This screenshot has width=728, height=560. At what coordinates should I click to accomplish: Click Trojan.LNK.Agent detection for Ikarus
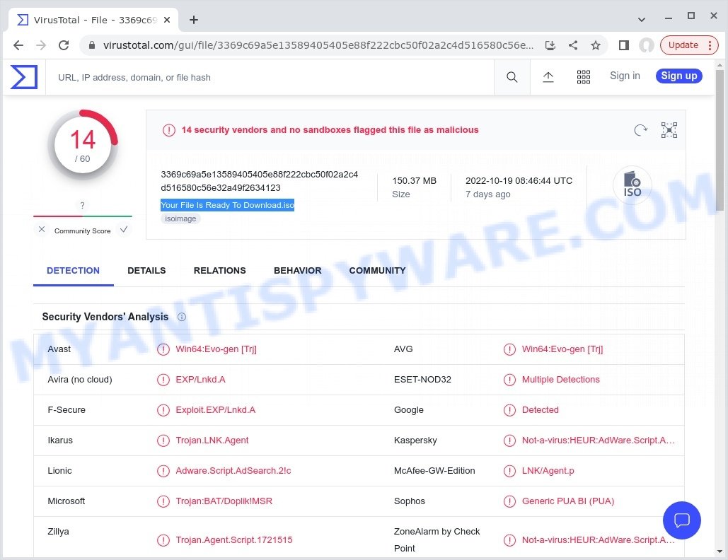click(x=212, y=441)
